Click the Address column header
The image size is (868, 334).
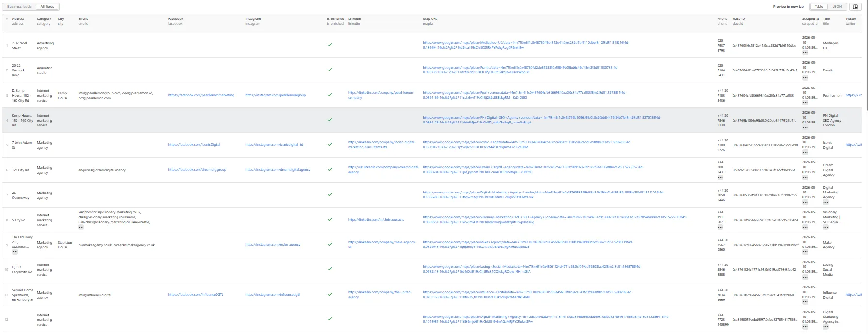(18, 21)
